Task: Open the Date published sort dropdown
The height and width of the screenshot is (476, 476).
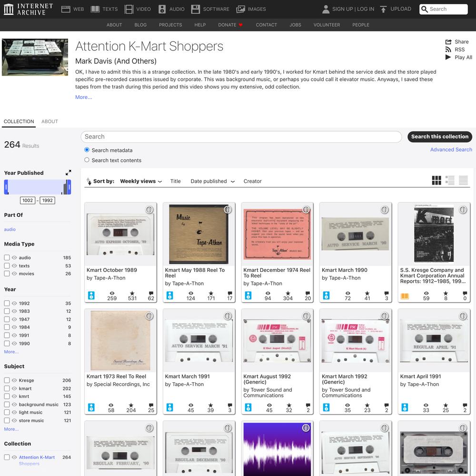Action: click(x=213, y=181)
